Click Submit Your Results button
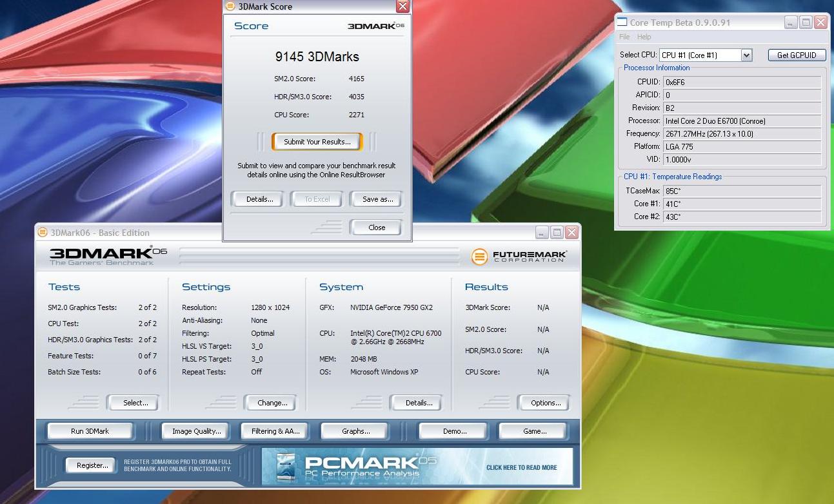The image size is (834, 504). point(317,142)
